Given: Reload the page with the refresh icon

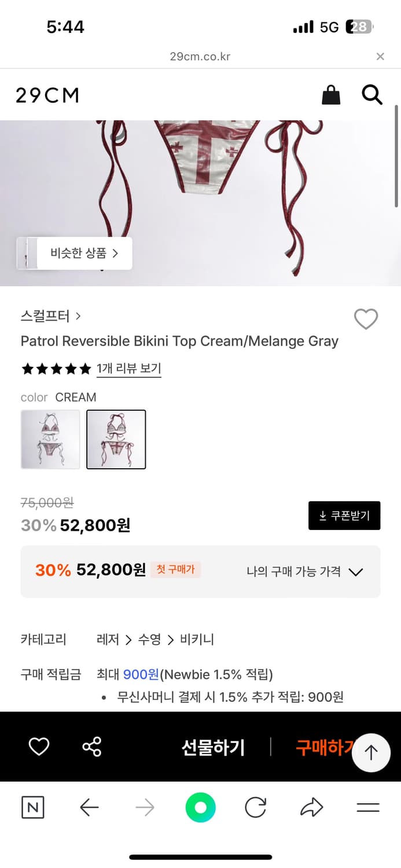Looking at the screenshot, I should point(256,808).
